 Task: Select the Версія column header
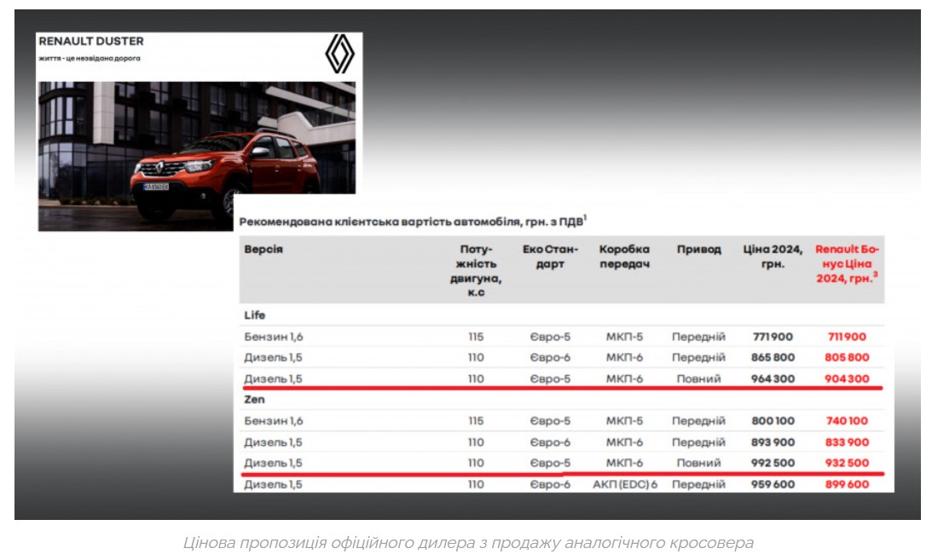[x=263, y=250]
